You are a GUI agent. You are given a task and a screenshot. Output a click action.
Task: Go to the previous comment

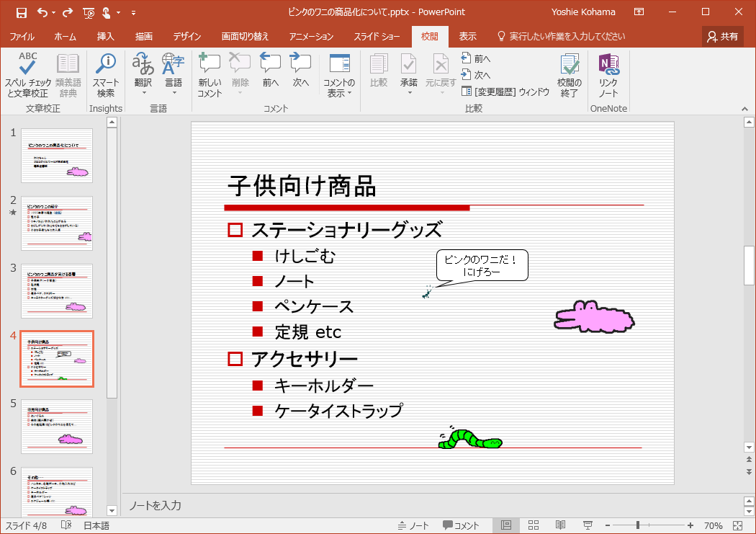point(270,75)
